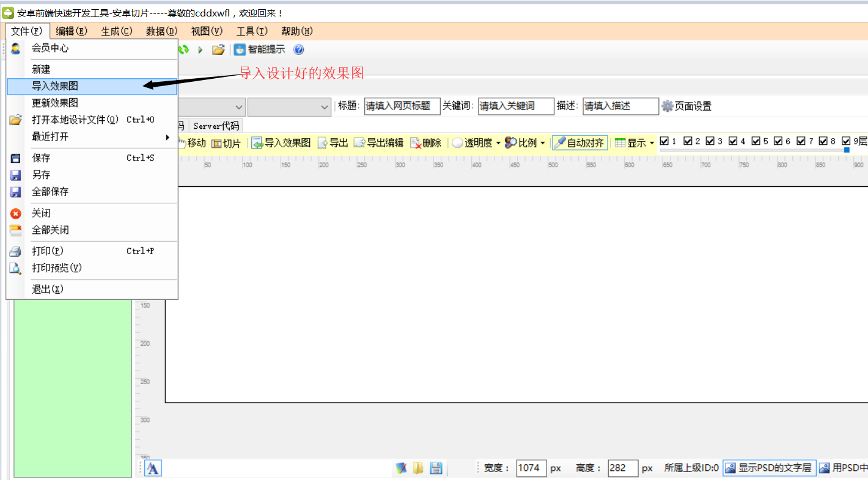Toggle layer 1 checkbox
868x480 pixels.
(x=664, y=140)
